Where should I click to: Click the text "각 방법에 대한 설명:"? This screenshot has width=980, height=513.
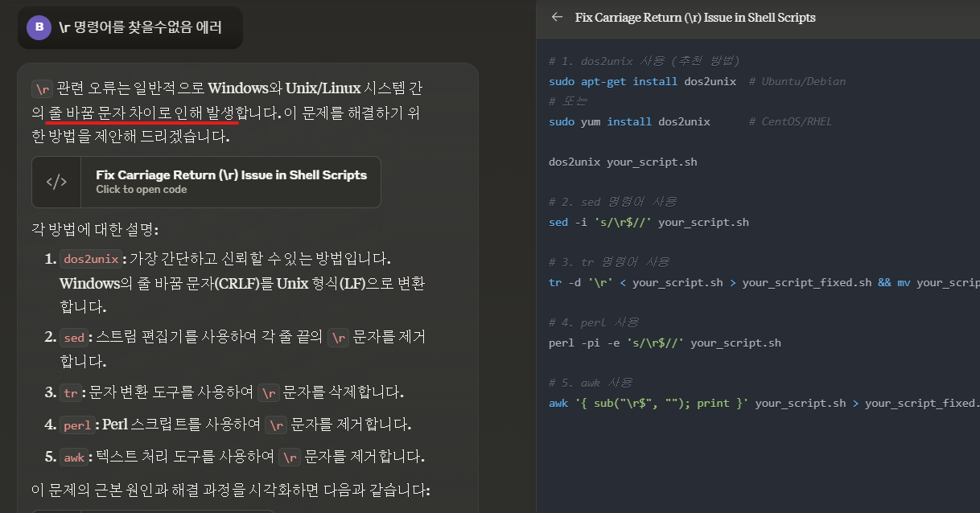click(94, 229)
